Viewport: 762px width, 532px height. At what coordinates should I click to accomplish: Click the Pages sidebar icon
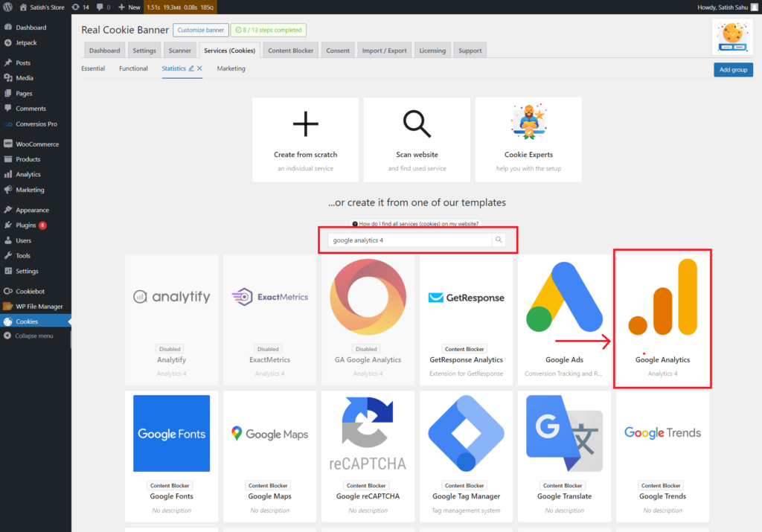(7, 93)
